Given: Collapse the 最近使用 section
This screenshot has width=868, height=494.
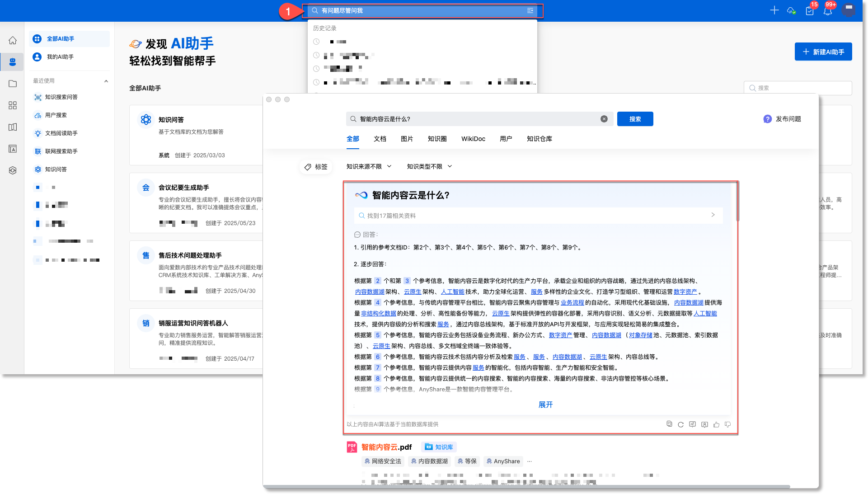Looking at the screenshot, I should click(x=106, y=81).
